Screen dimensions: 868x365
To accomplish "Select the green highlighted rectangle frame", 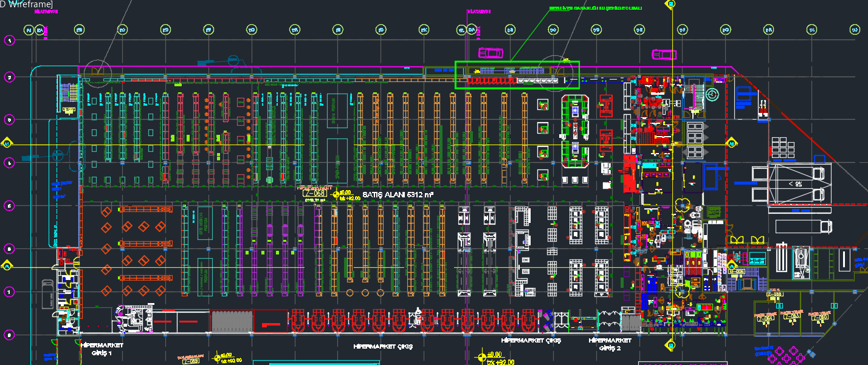I will coord(517,62).
